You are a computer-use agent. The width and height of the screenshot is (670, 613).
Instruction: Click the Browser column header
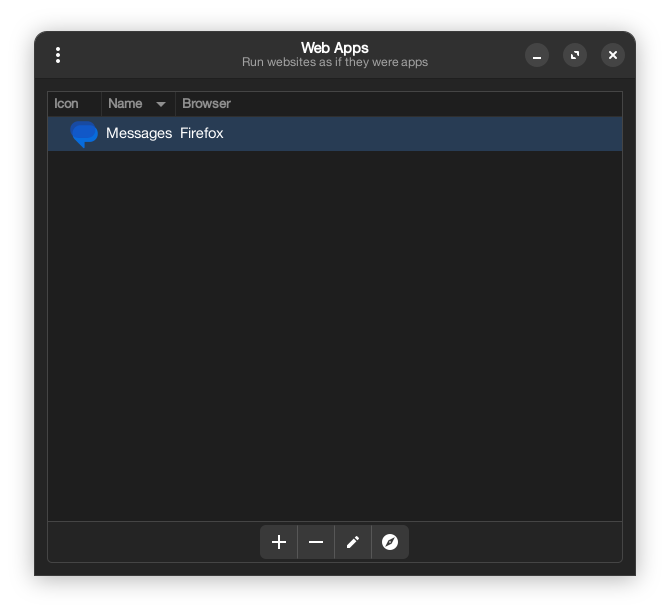tap(399, 104)
